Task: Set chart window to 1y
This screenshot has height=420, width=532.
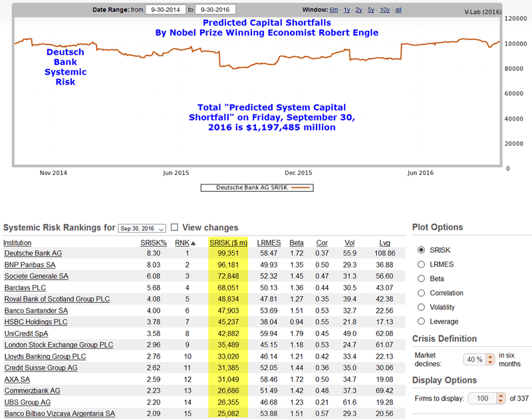Action: coord(347,10)
